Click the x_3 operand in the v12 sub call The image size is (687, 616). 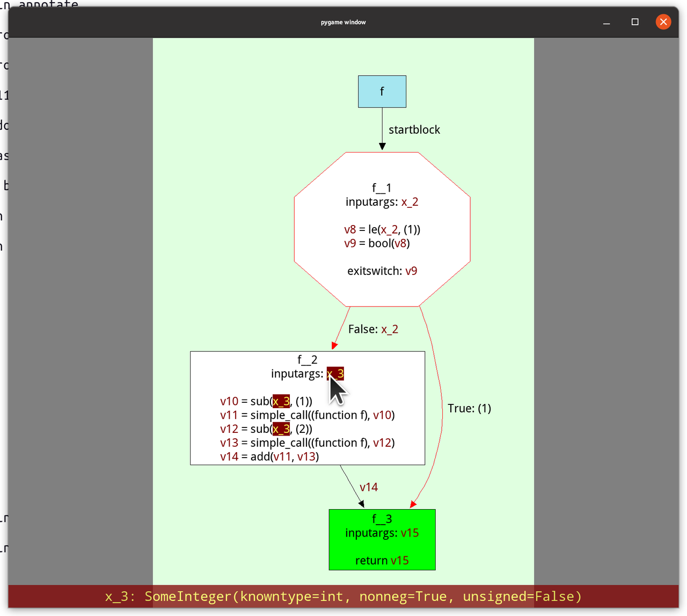pos(280,429)
